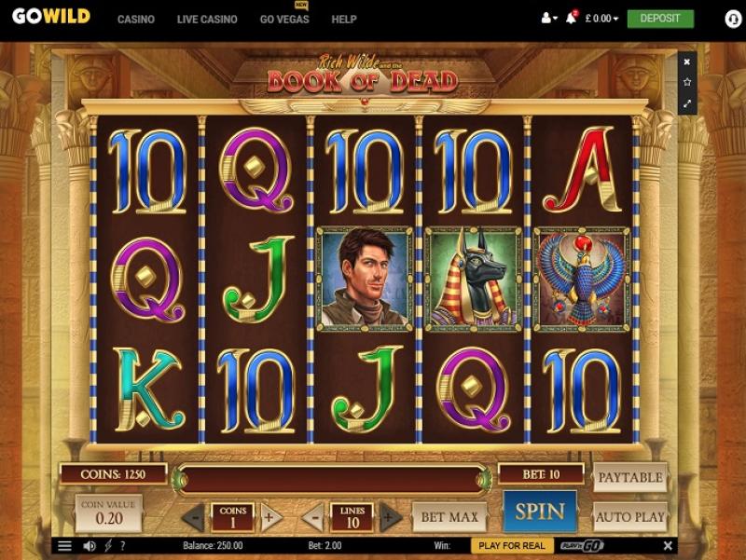Spin the reels
The image size is (746, 560).
tap(540, 512)
